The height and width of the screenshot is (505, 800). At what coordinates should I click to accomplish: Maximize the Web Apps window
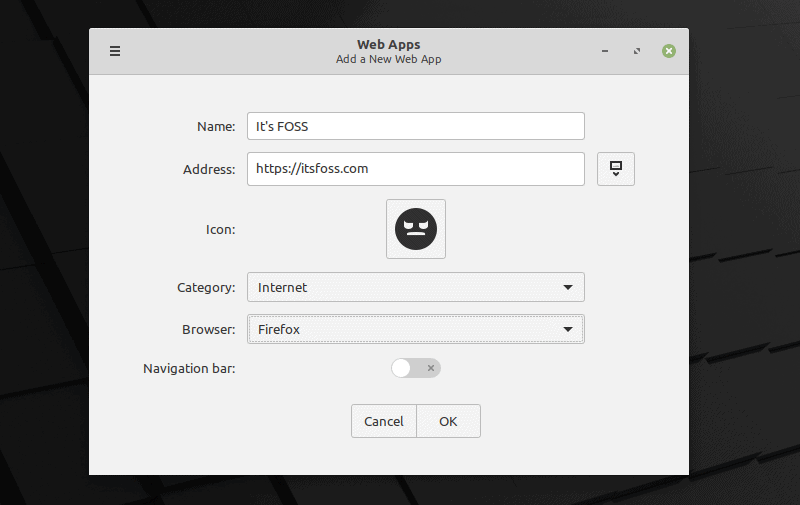point(637,51)
